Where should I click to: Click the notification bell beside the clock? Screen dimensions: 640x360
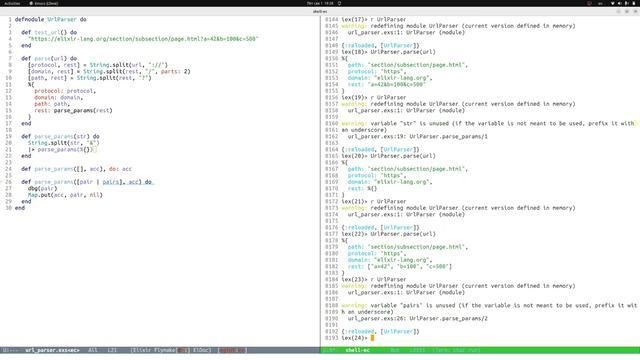(339, 3)
